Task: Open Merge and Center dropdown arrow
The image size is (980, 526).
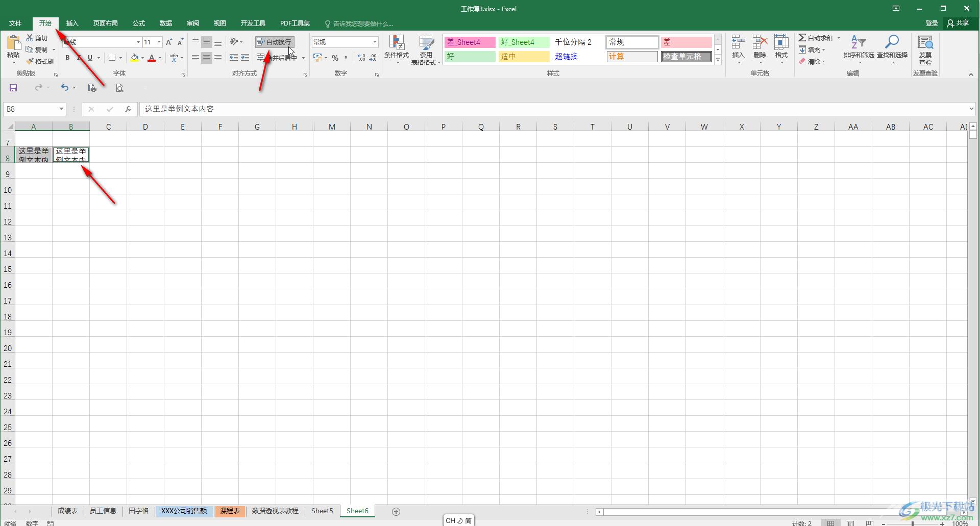Action: click(x=303, y=58)
